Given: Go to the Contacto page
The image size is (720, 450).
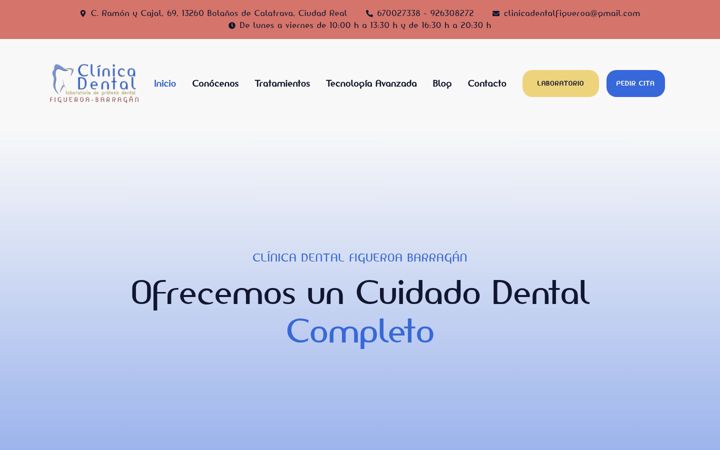Looking at the screenshot, I should tap(487, 84).
